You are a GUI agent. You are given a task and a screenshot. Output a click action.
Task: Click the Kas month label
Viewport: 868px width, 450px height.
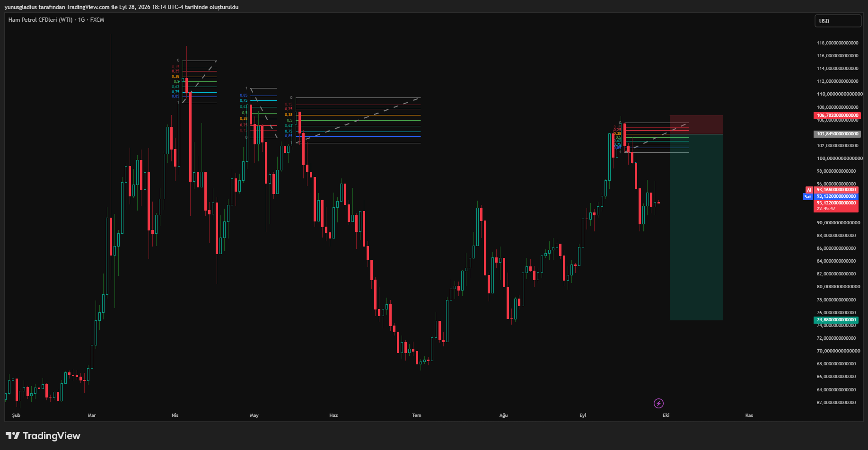pyautogui.click(x=749, y=415)
